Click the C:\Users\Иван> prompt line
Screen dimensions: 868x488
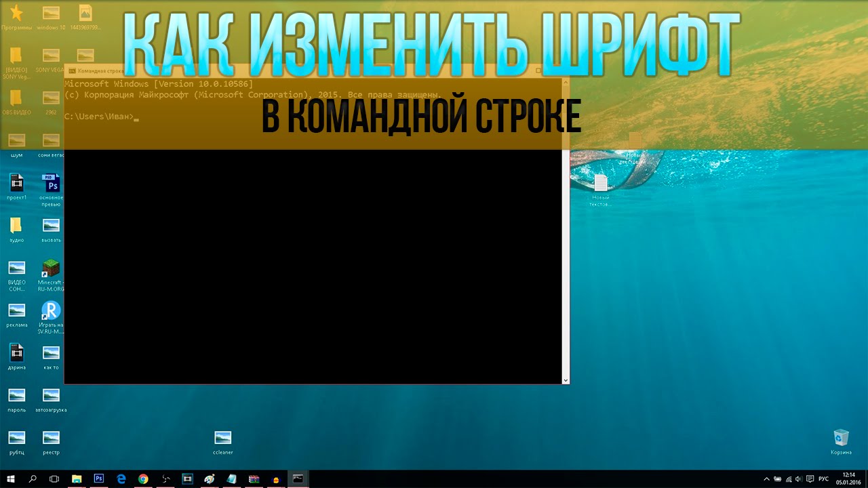[x=100, y=117]
